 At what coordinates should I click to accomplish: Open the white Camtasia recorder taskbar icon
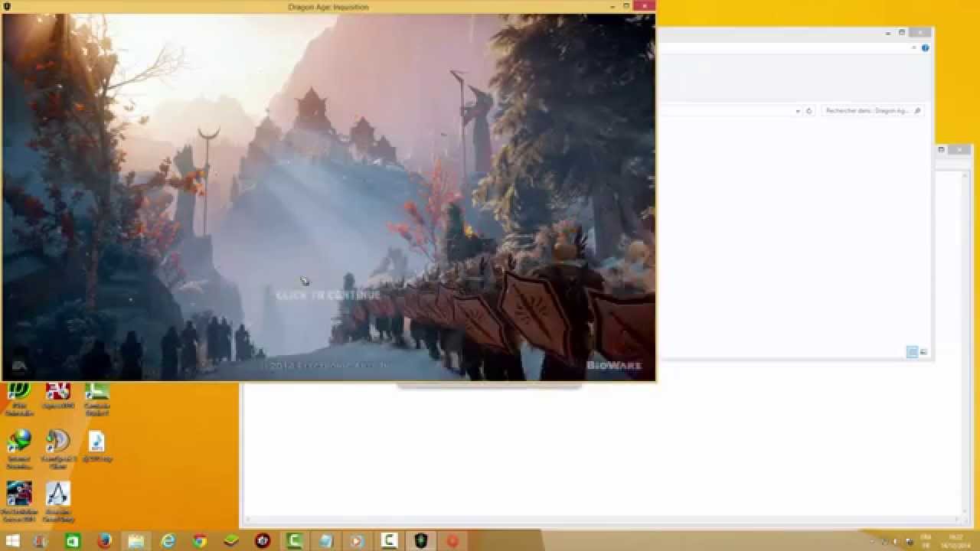[389, 541]
